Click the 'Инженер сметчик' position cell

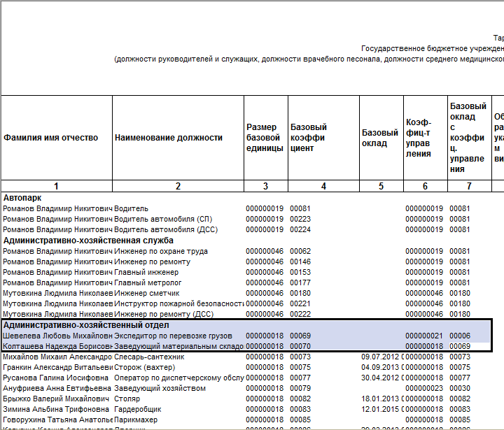[147, 293]
